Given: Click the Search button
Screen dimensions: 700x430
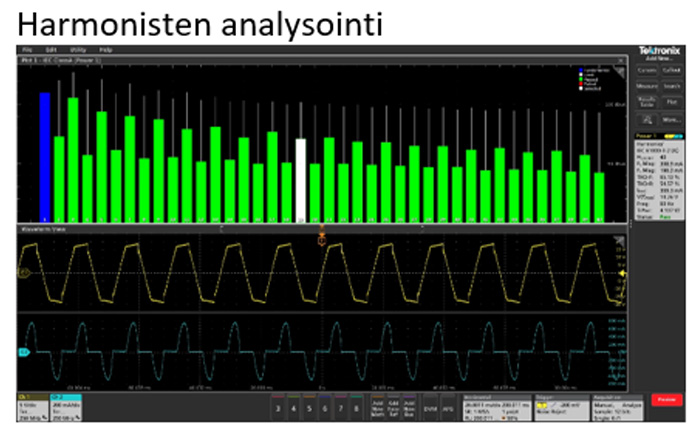Looking at the screenshot, I should pos(670,86).
